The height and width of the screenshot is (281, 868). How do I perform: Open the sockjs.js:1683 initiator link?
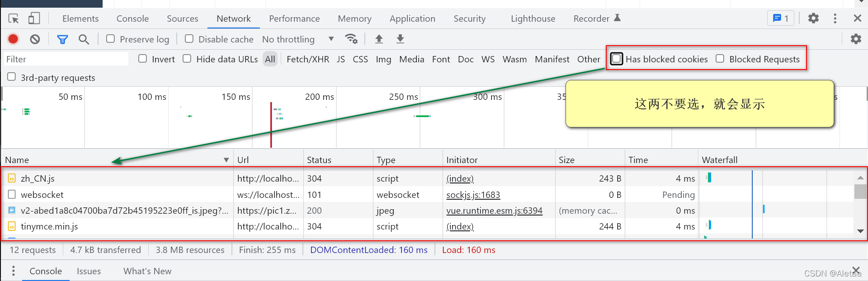[x=473, y=195]
